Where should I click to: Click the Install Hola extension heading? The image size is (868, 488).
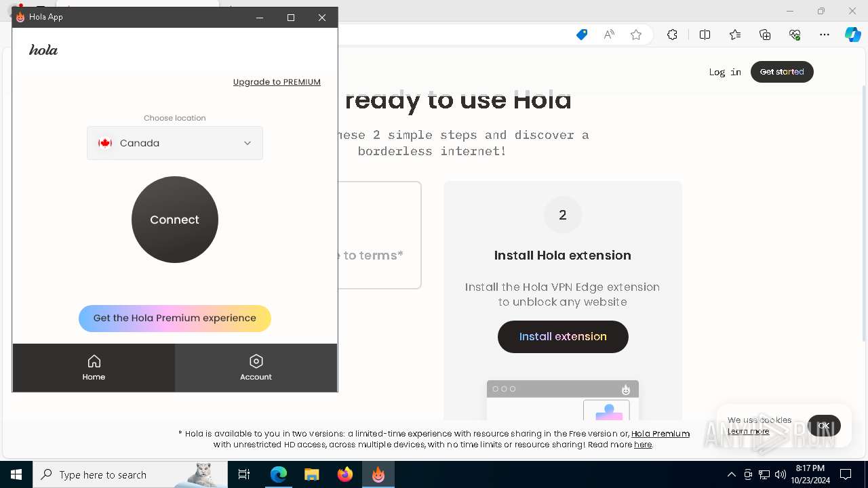[563, 256]
